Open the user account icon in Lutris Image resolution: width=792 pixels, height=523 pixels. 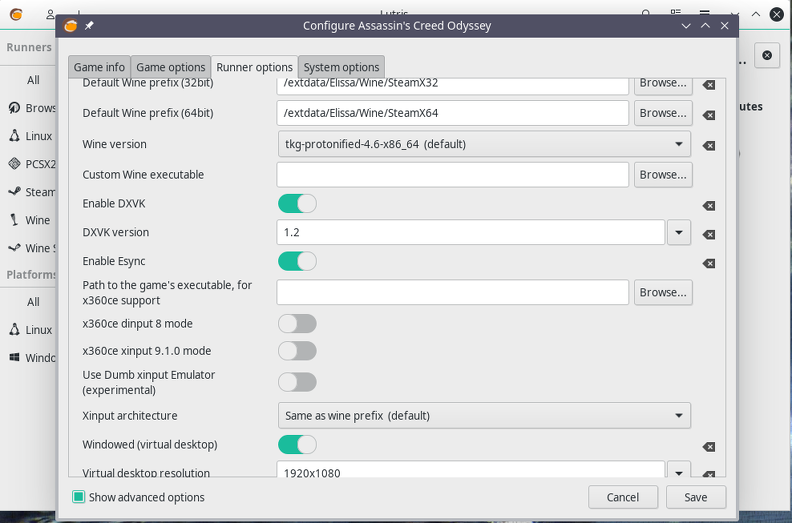click(50, 14)
